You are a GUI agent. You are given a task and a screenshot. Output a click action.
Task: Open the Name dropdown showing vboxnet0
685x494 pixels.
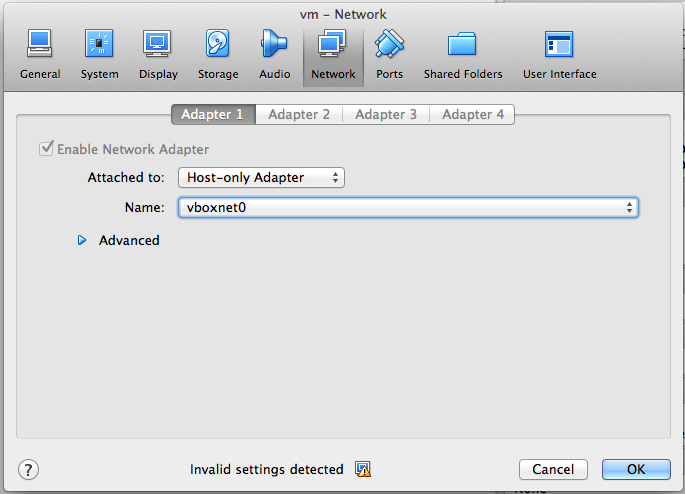[x=407, y=207]
